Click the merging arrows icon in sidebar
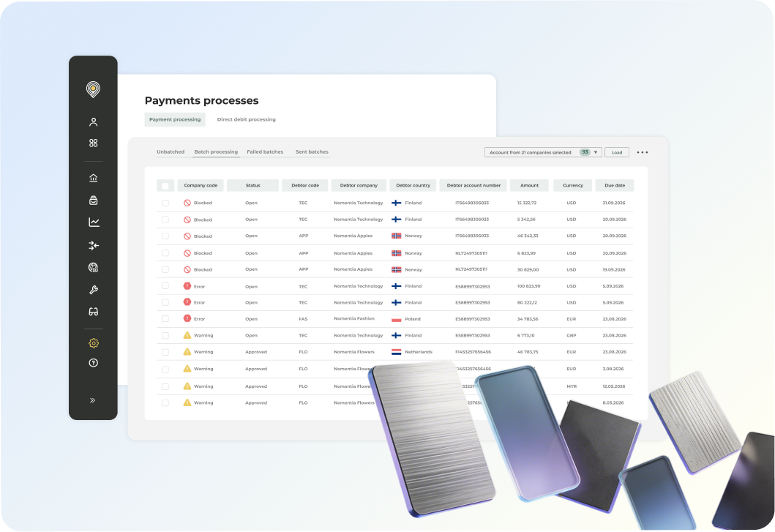 93,245
